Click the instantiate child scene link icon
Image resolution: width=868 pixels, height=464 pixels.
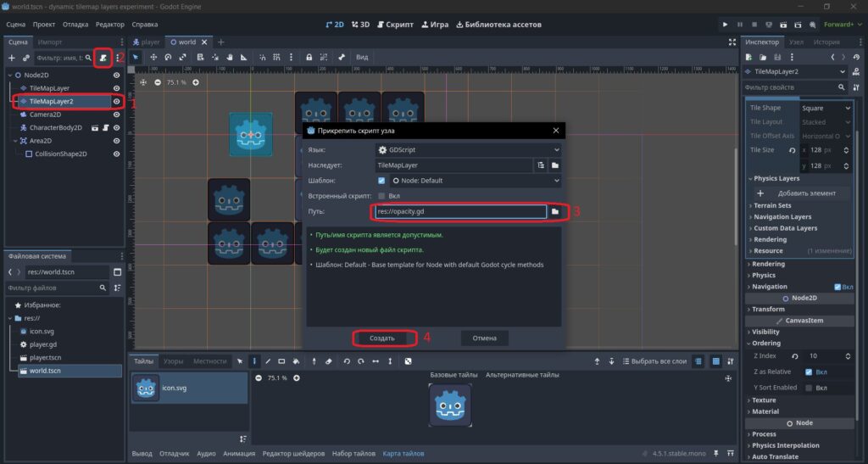pyautogui.click(x=26, y=58)
